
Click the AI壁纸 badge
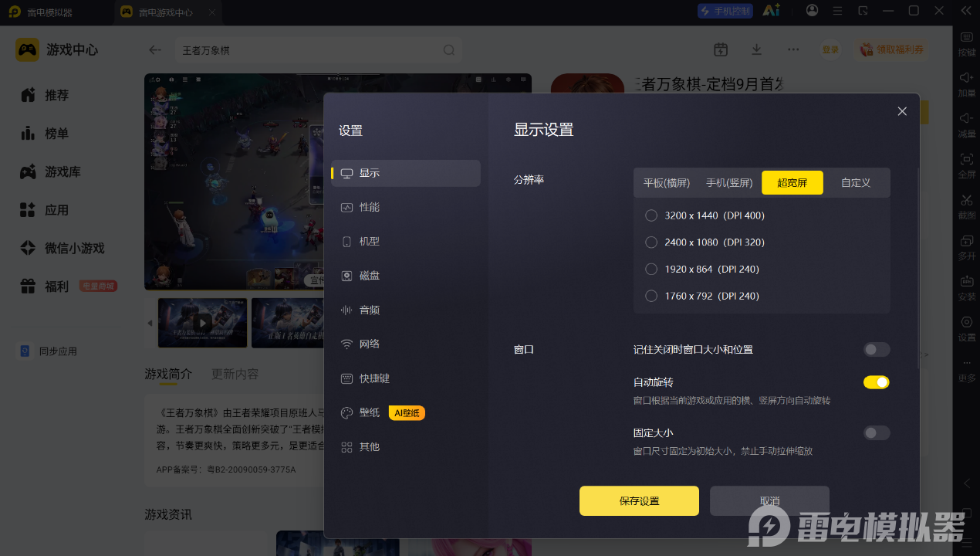[x=407, y=413]
